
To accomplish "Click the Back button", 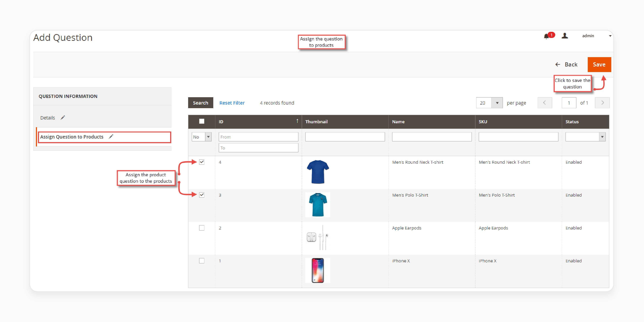I will coord(566,65).
